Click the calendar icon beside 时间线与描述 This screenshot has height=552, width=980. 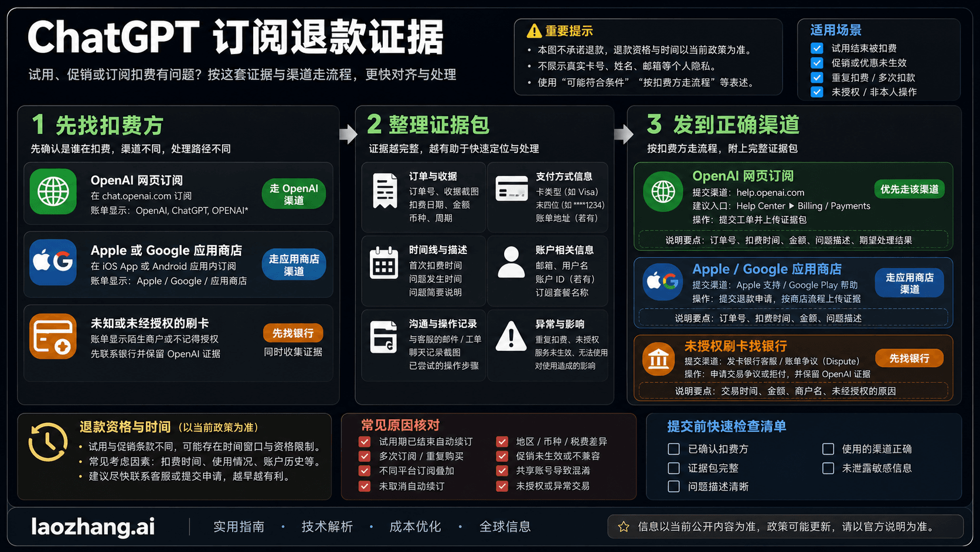point(384,263)
